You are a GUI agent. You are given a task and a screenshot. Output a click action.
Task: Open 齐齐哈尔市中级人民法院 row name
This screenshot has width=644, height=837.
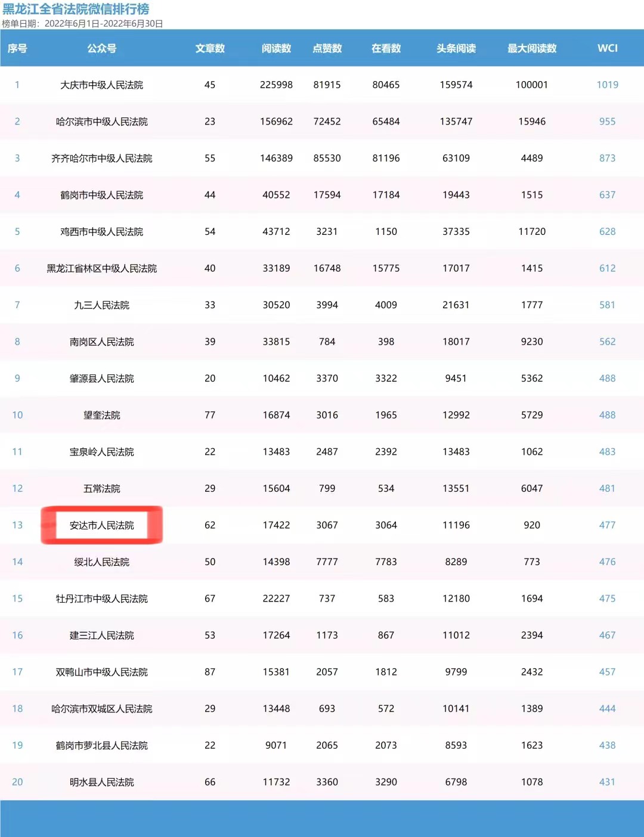(101, 159)
